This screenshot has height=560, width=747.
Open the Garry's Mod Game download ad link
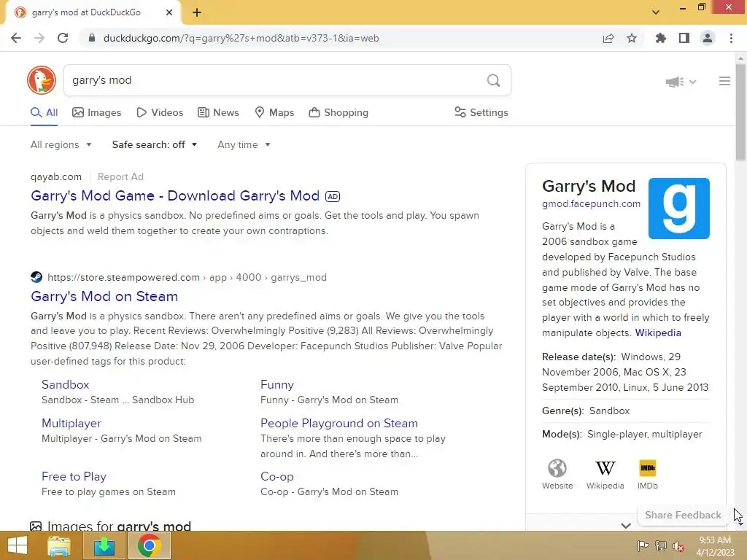[175, 195]
